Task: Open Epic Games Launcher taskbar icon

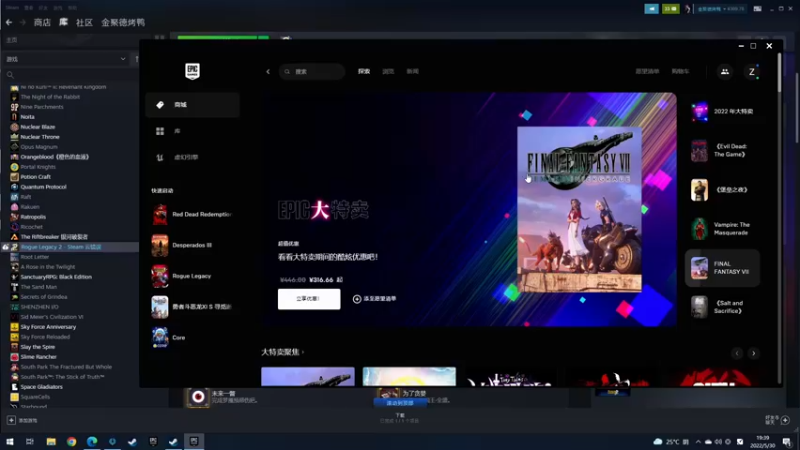Action: 194,442
